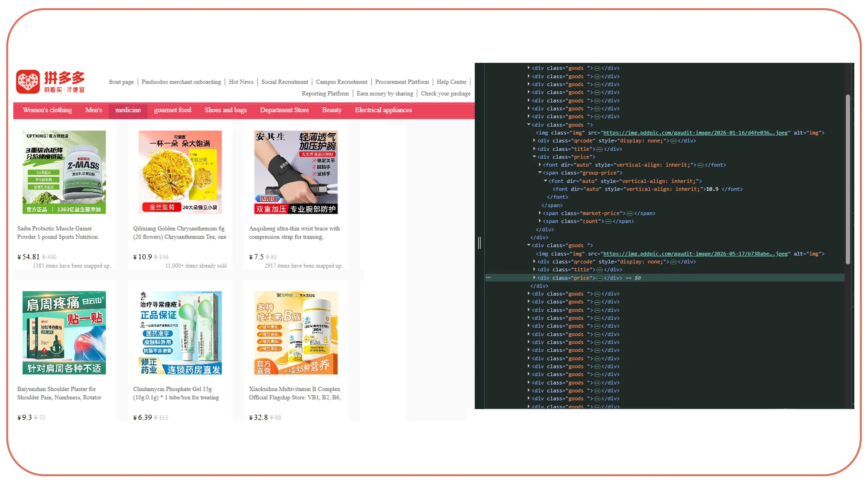The width and height of the screenshot is (868, 484).
Task: Click the ¥10.9 price on chrysanthemum card
Action: coord(143,257)
